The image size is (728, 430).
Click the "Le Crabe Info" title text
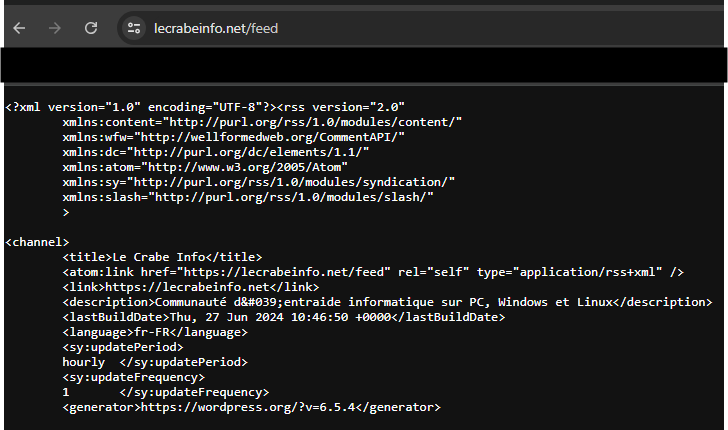(x=175, y=257)
